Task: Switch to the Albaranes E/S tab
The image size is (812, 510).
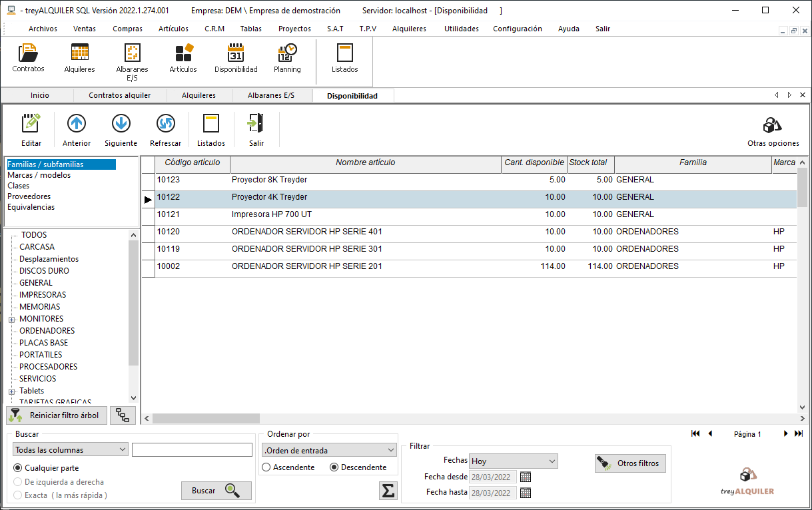Action: click(270, 95)
